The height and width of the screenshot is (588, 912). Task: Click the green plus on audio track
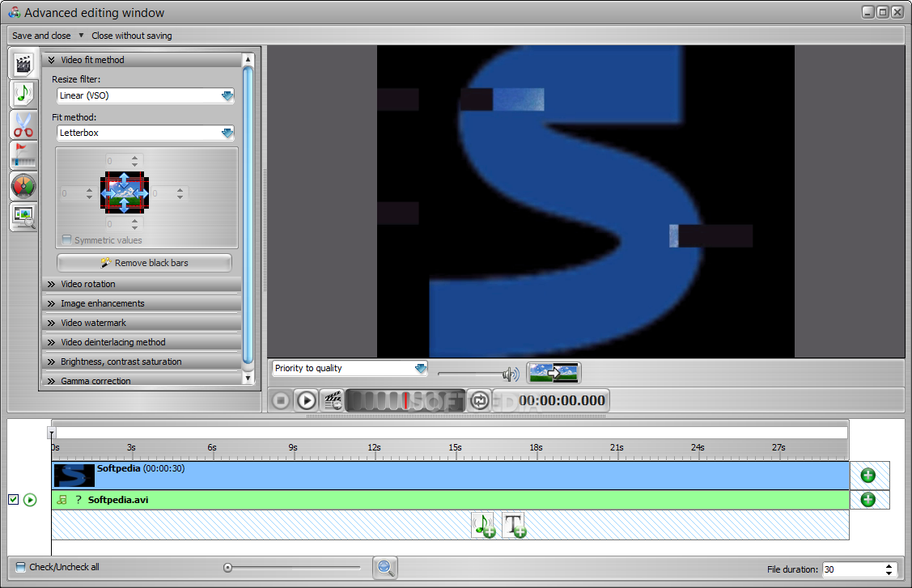click(867, 500)
